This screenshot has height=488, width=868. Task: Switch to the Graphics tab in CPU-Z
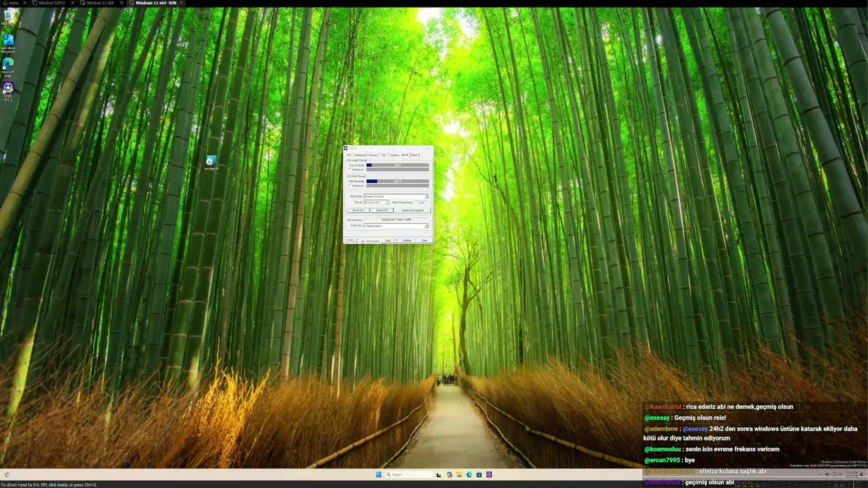[x=394, y=155]
